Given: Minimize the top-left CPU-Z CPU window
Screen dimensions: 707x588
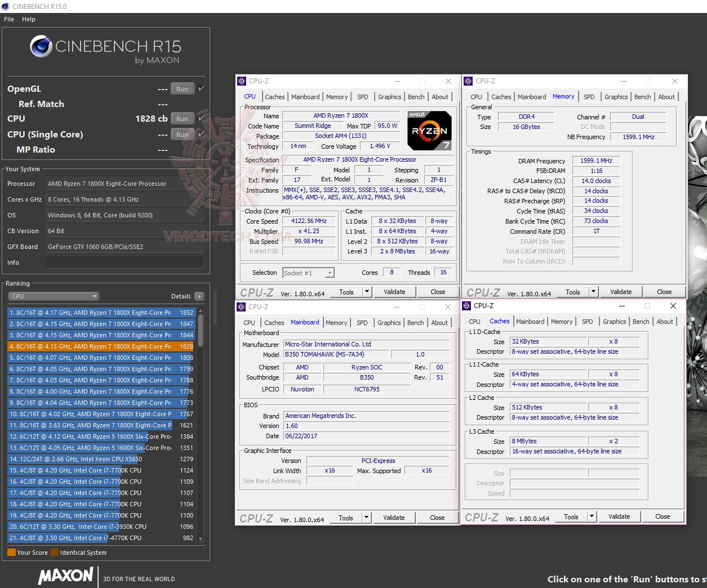Looking at the screenshot, I should 398,81.
